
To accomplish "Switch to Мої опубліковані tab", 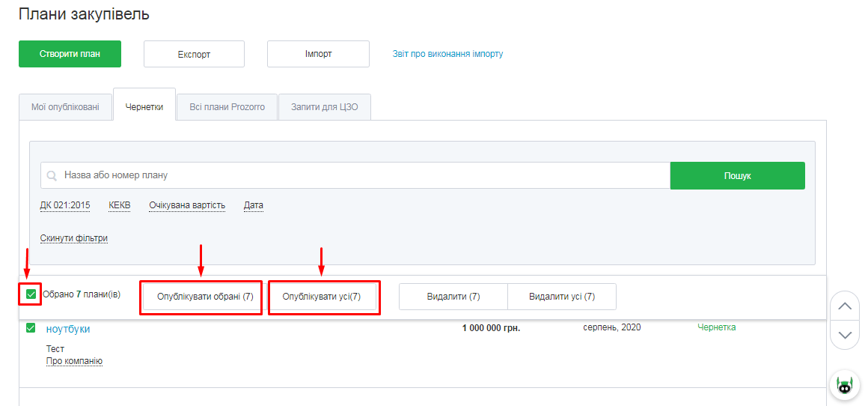I will (65, 107).
